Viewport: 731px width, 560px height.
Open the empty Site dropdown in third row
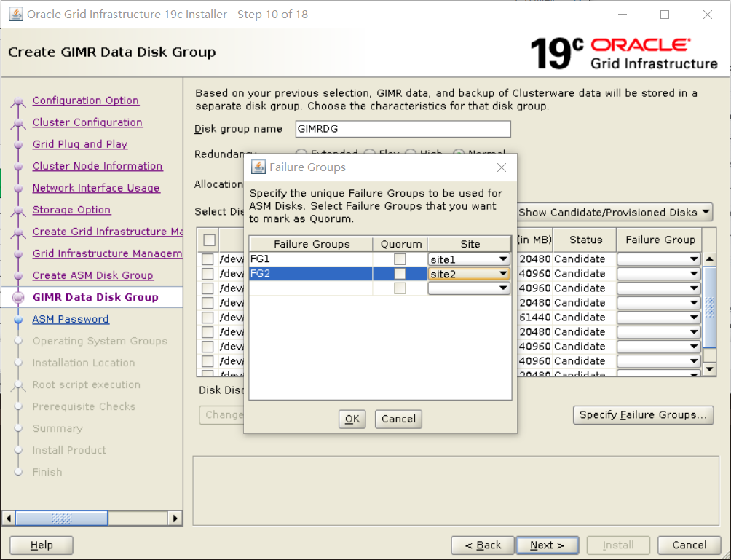point(469,288)
